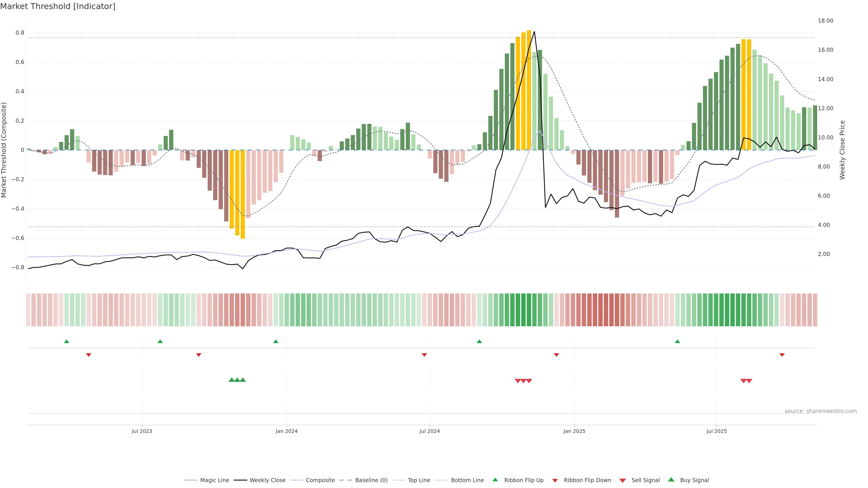This screenshot has width=868, height=488.
Task: Click the Ribbon Flip Up legend triangle icon
Action: 495,480
